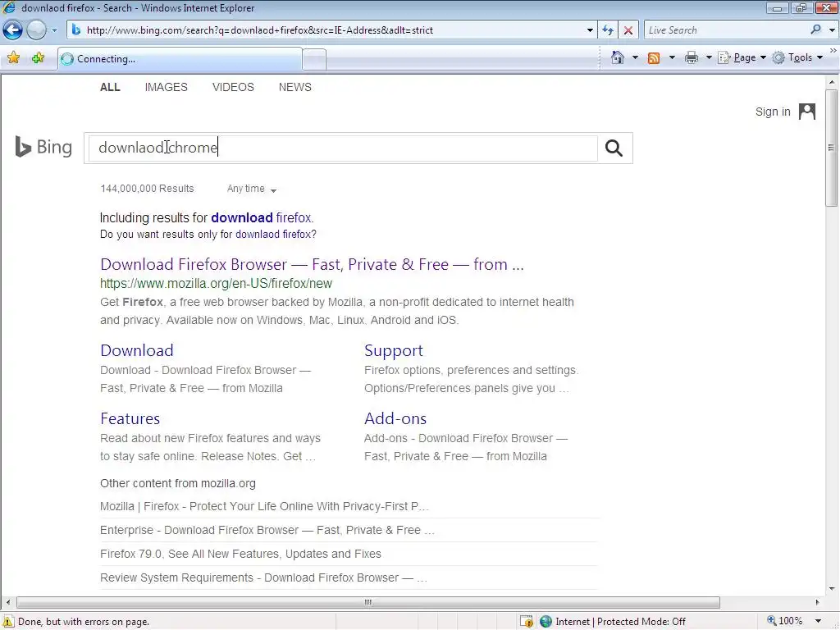Click the Live Search input box
Viewport: 840px width, 630px height.
pyautogui.click(x=726, y=30)
